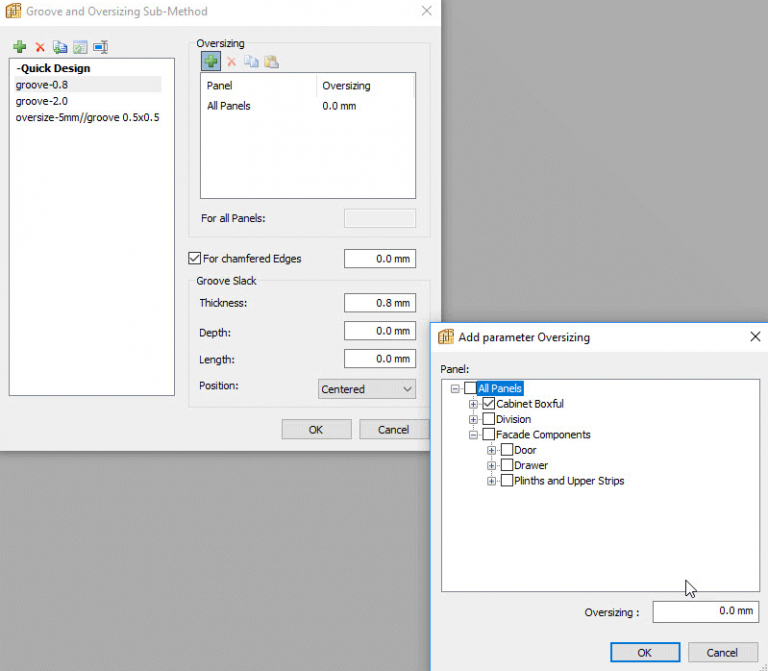Click the duplicate sub-method icon in left toolbar
The width and height of the screenshot is (768, 671).
click(60, 47)
